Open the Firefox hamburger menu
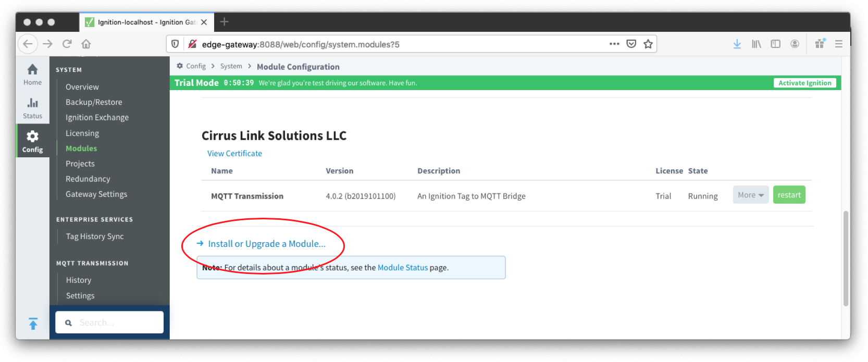Screen dimensions: 868x362 coord(838,44)
